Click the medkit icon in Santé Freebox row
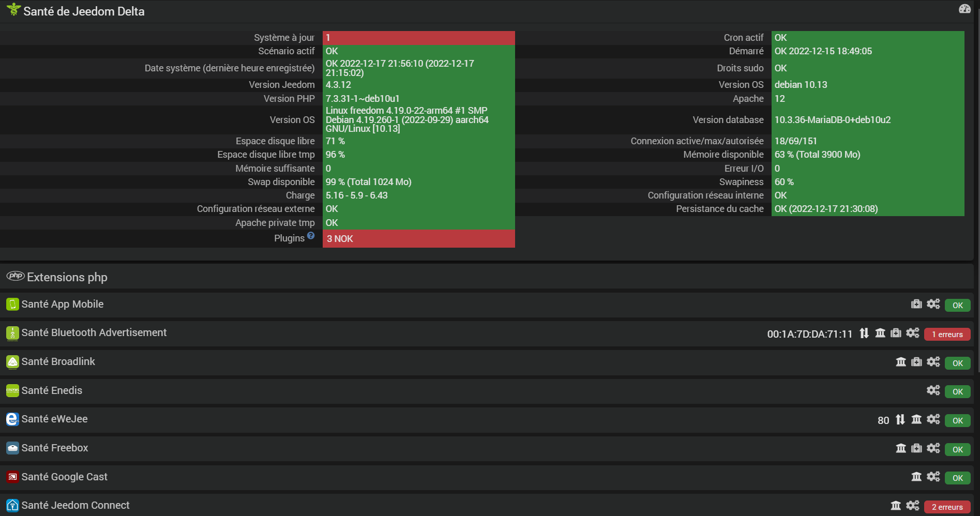Image resolution: width=980 pixels, height=516 pixels. coord(916,448)
